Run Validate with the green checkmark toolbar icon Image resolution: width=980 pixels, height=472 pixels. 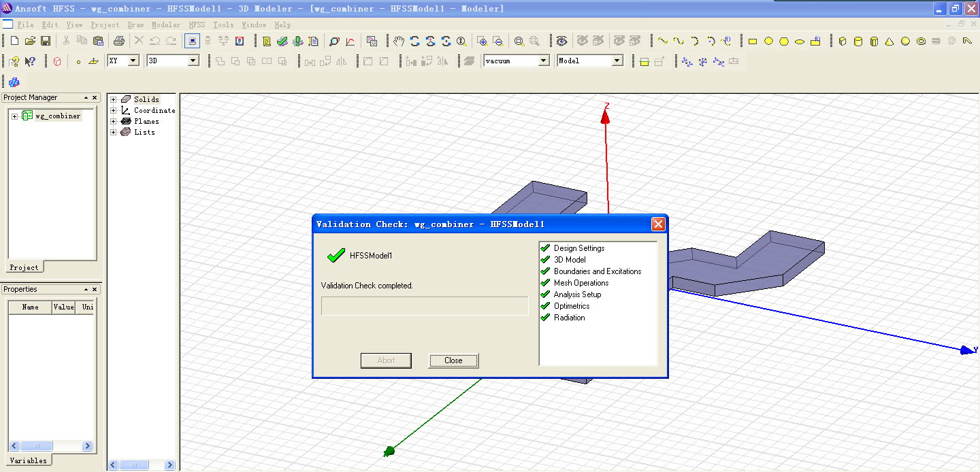(x=282, y=41)
